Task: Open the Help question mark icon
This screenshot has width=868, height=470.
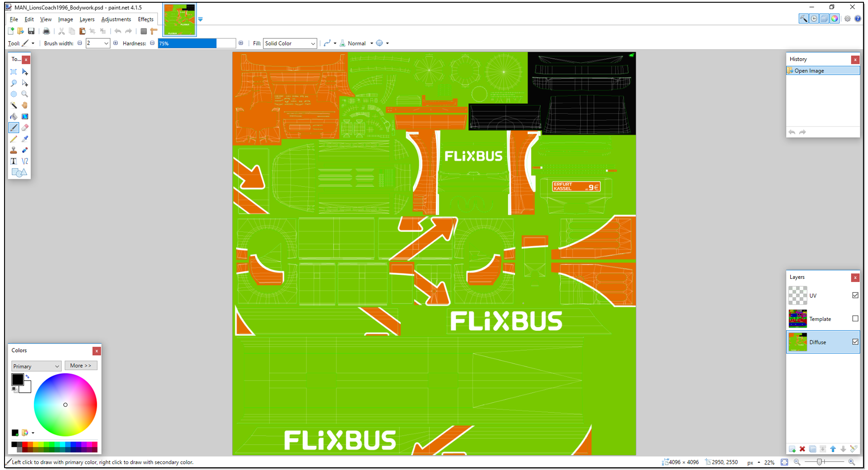Action: [858, 19]
